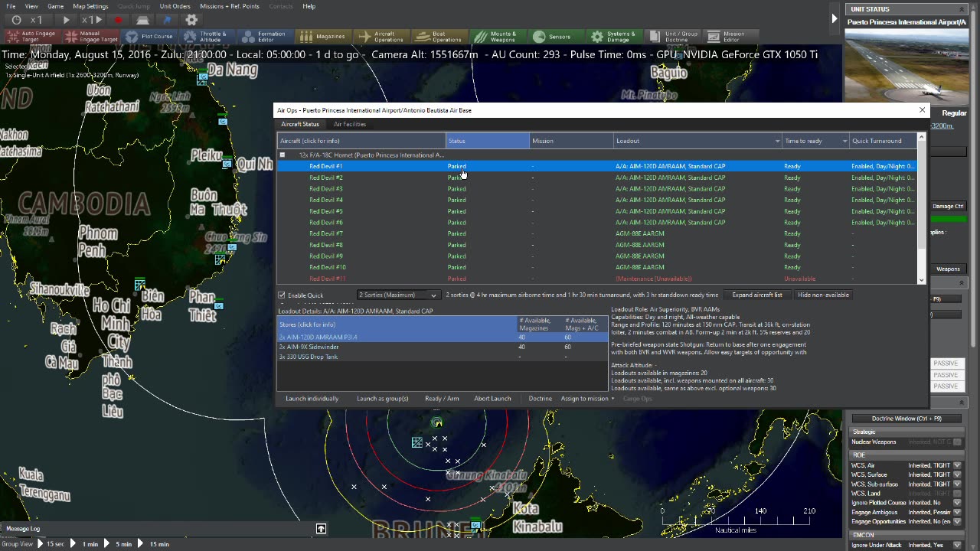Open Doctrine Window (Ctrl + F9) button

[906, 419]
